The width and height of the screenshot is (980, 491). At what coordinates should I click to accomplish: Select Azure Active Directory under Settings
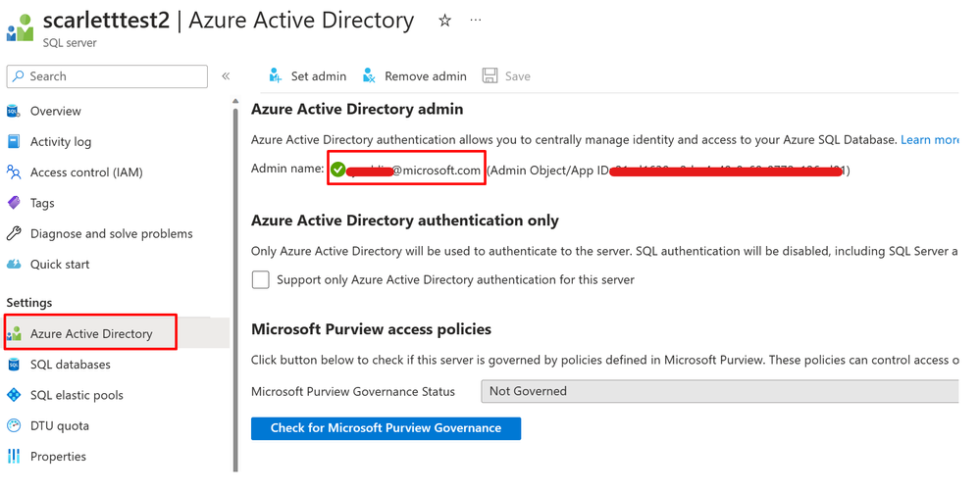pyautogui.click(x=118, y=333)
